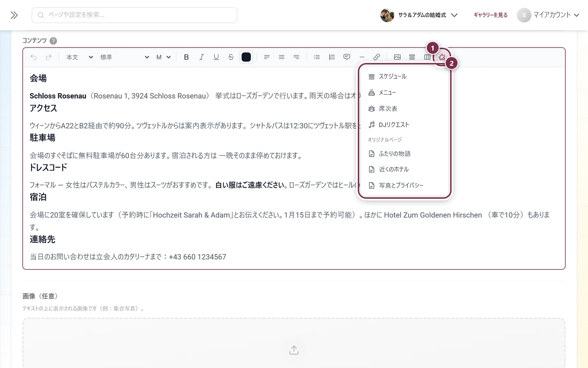Click the puzzle piece module icon
The image size is (588, 368).
pyautogui.click(x=442, y=57)
